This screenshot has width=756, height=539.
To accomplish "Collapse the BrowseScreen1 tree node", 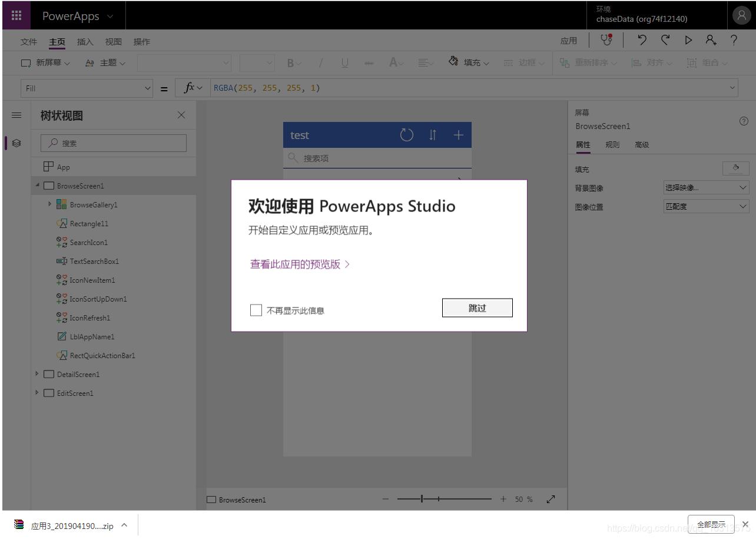I will click(x=37, y=186).
